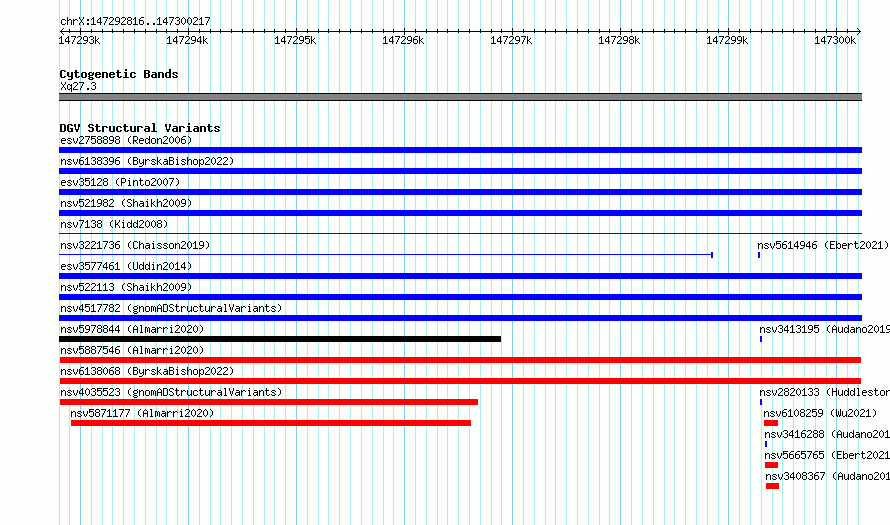Viewport: 890px width, 525px height.
Task: Click the blue bar for nsv4517782
Action: (x=460, y=318)
